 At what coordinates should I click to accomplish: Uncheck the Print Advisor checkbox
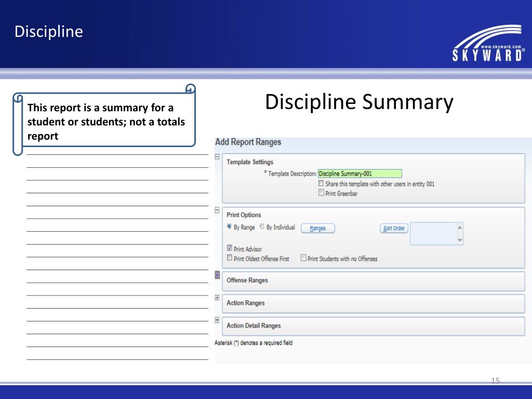pyautogui.click(x=230, y=249)
